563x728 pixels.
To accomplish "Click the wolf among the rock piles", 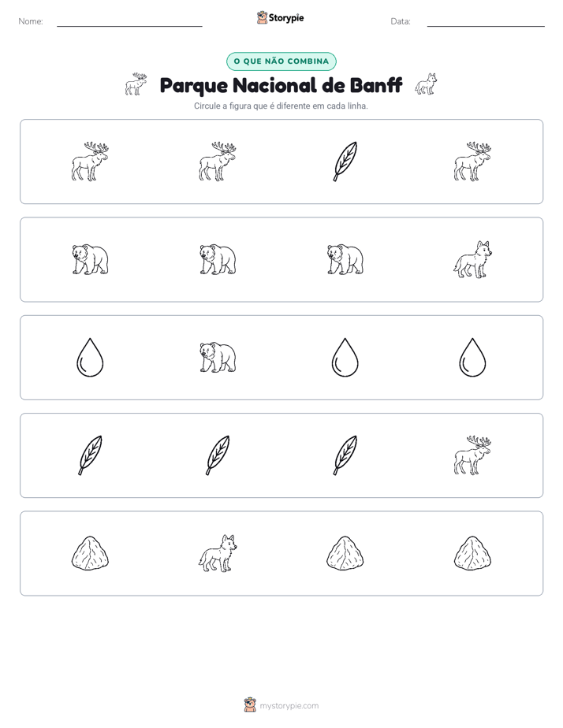I will click(218, 553).
